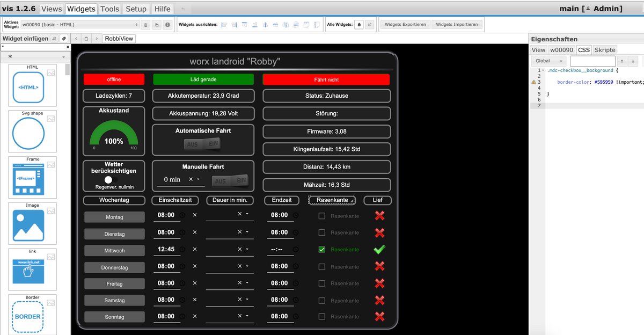Screen dimensions: 644x335
Task: Toggle Rasenkante checkbox for Montag
Action: [x=322, y=216]
